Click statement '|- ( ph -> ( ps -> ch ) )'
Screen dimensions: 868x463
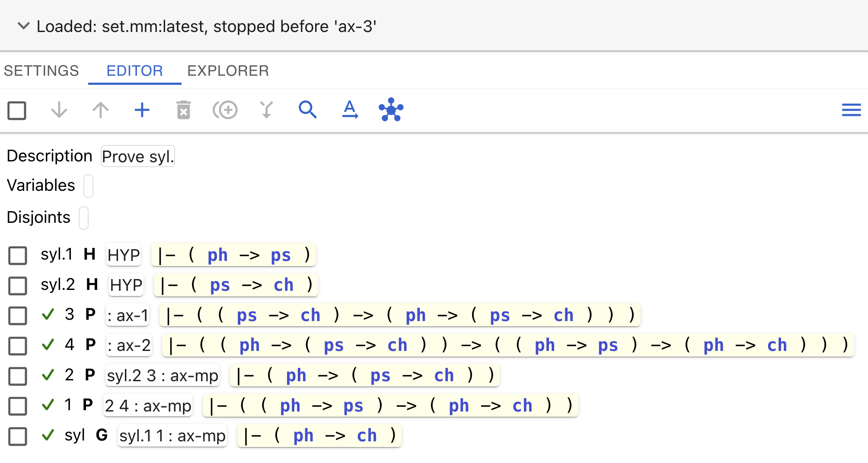click(365, 375)
